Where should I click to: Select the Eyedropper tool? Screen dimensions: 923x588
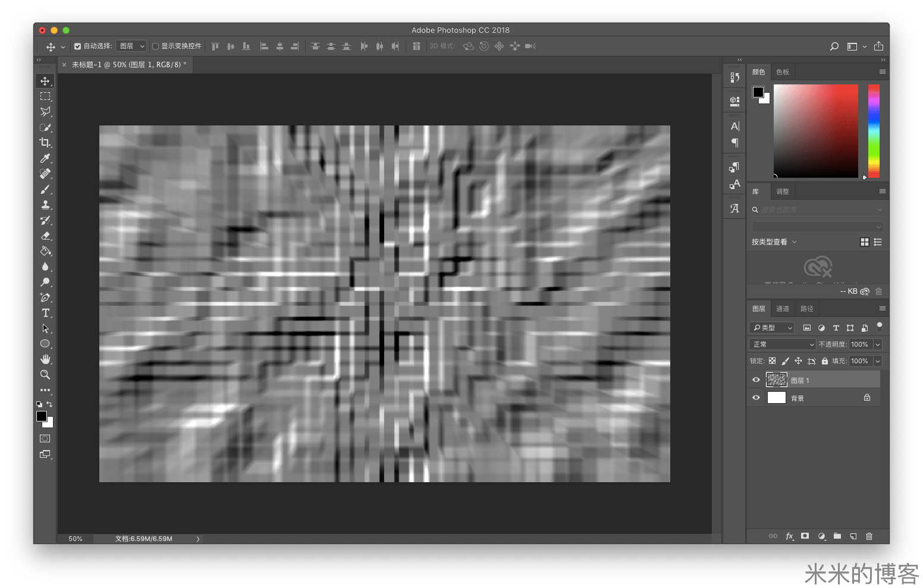[x=45, y=158]
